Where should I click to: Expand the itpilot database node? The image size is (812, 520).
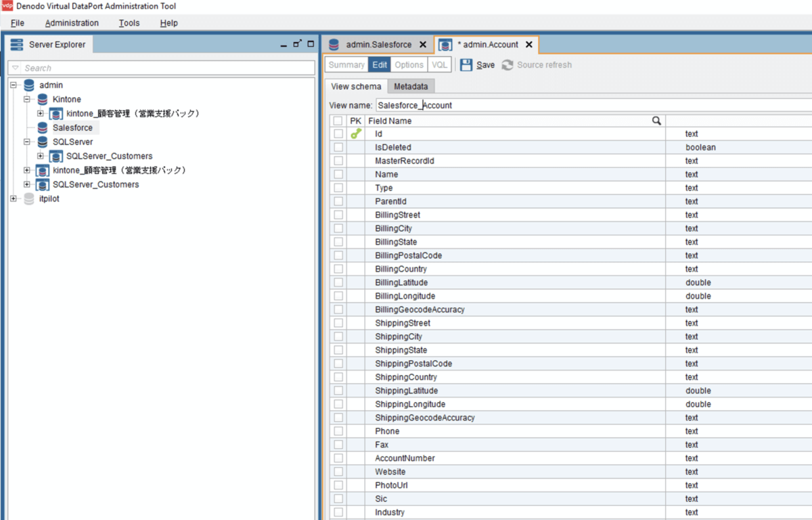click(14, 199)
